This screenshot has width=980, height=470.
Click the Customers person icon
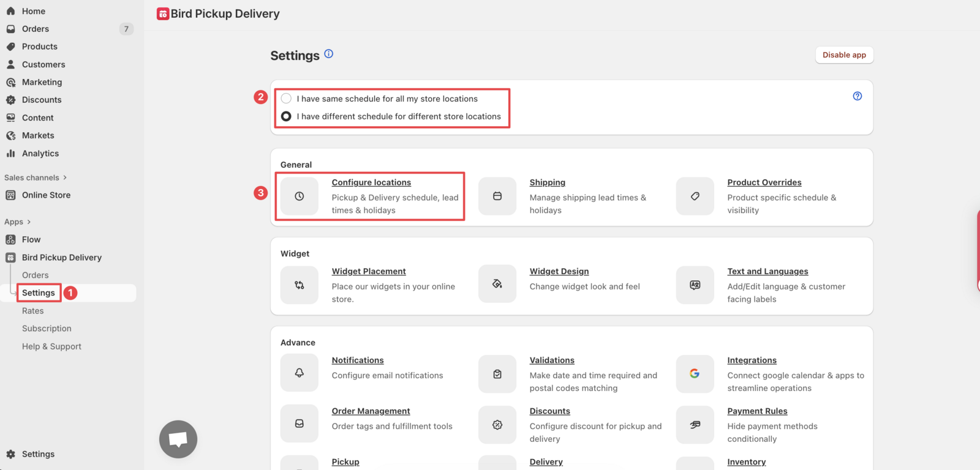click(x=10, y=64)
